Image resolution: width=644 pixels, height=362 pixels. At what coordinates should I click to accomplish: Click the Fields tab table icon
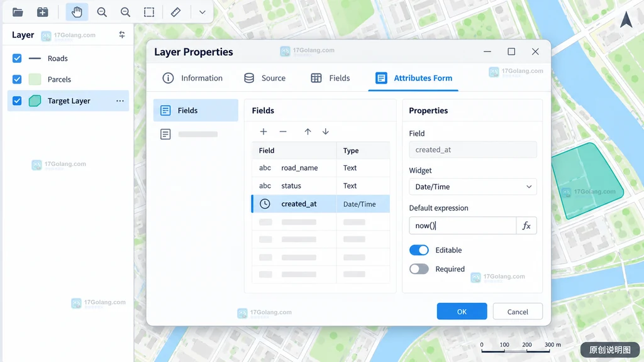316,78
